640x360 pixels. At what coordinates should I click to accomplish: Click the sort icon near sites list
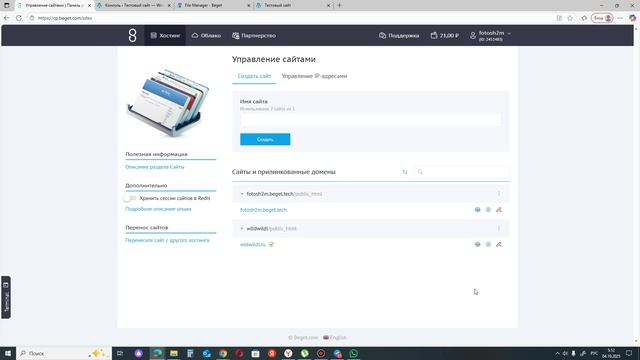[x=404, y=172]
